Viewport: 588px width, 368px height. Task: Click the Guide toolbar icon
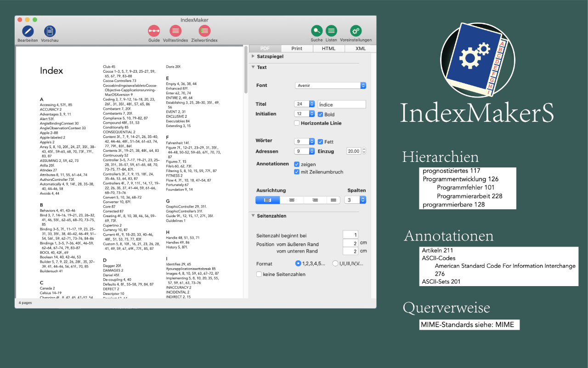pos(154,31)
